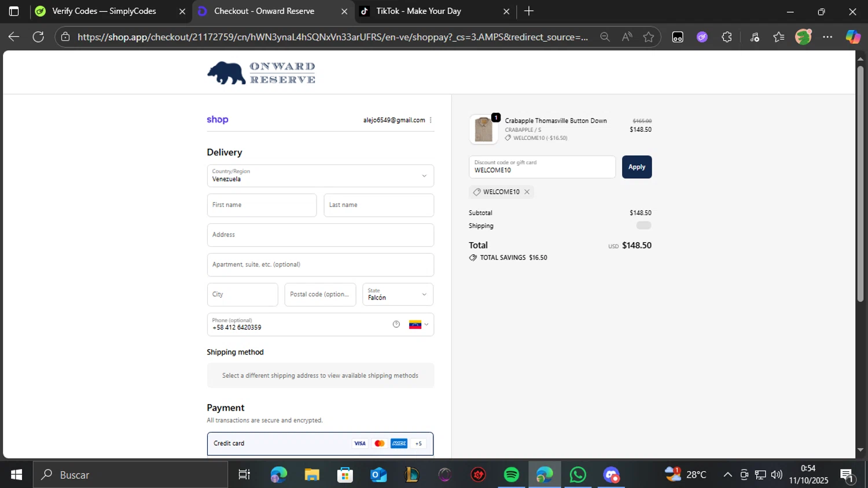This screenshot has height=488, width=868.
Task: Open Task View on taskbar
Action: coord(244,475)
